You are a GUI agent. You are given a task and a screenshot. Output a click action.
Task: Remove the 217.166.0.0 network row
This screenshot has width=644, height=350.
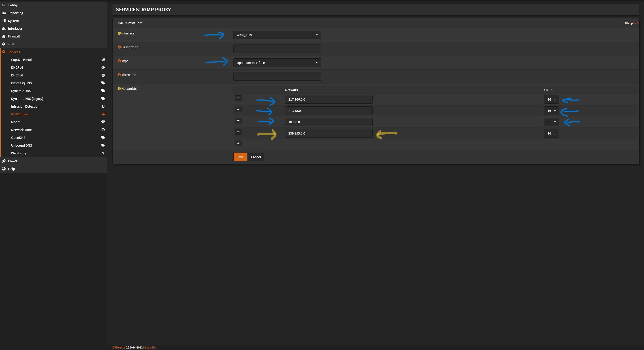click(x=238, y=98)
